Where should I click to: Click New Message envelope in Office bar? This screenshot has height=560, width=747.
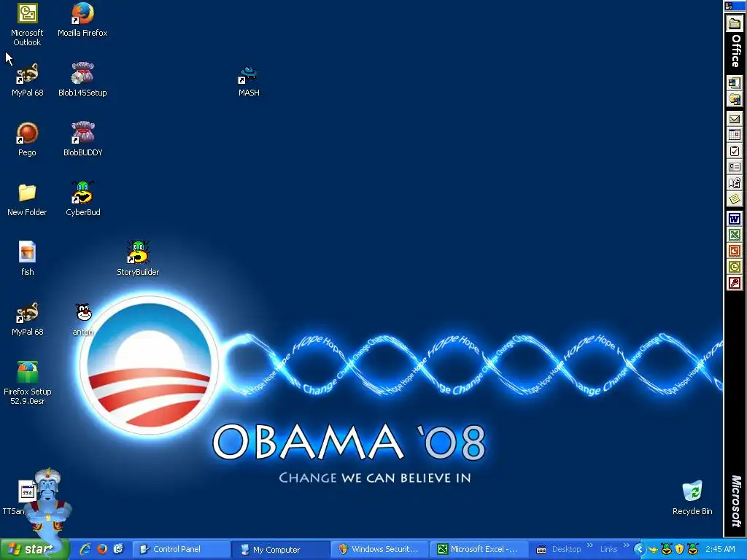pos(734,119)
